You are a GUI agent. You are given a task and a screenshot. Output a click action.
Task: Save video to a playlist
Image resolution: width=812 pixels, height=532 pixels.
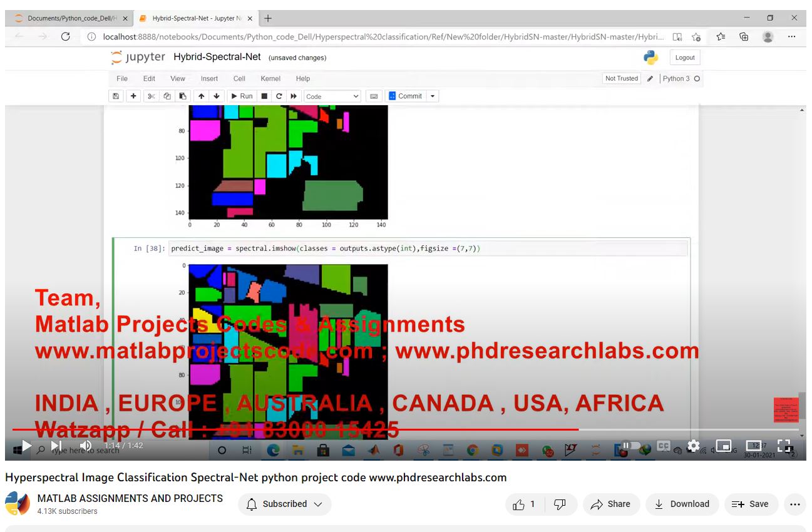click(x=751, y=504)
